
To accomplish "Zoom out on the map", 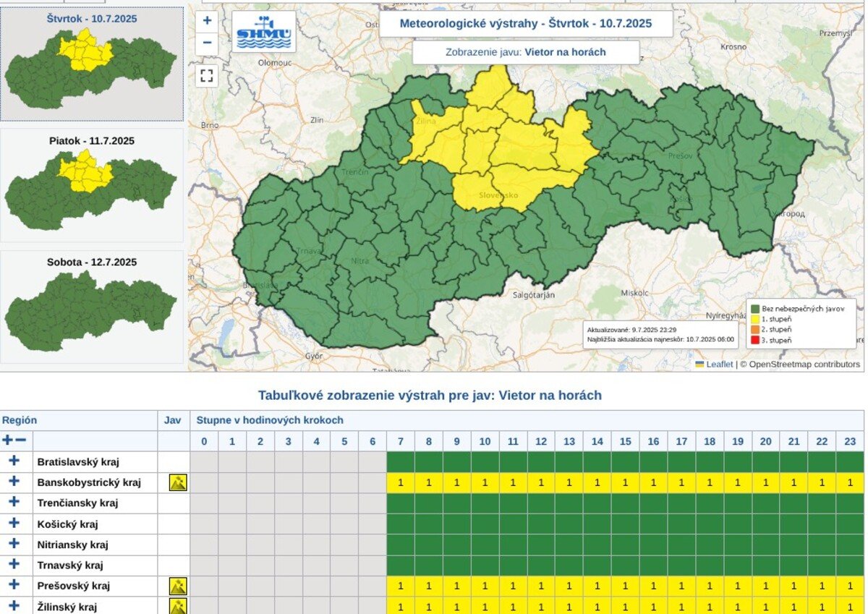I will tap(207, 43).
